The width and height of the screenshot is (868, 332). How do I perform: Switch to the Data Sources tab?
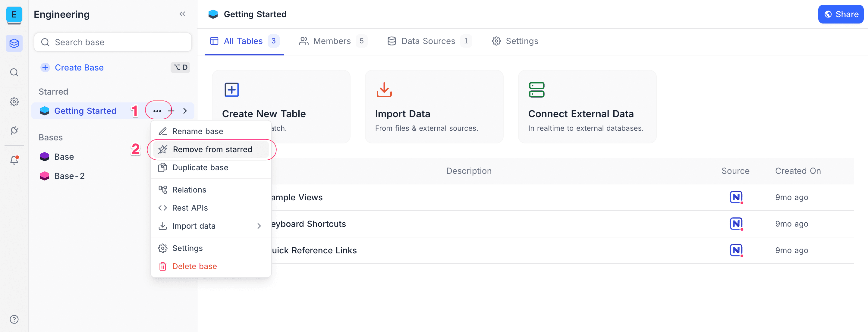click(x=428, y=41)
